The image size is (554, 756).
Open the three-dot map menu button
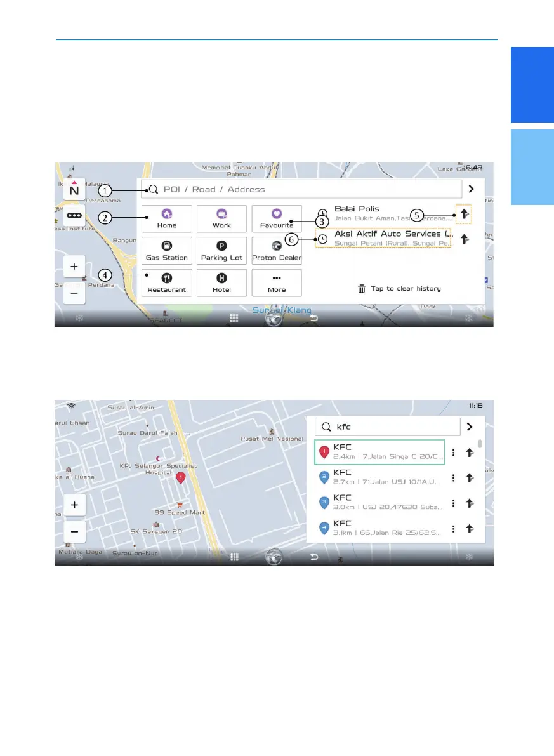[x=74, y=216]
